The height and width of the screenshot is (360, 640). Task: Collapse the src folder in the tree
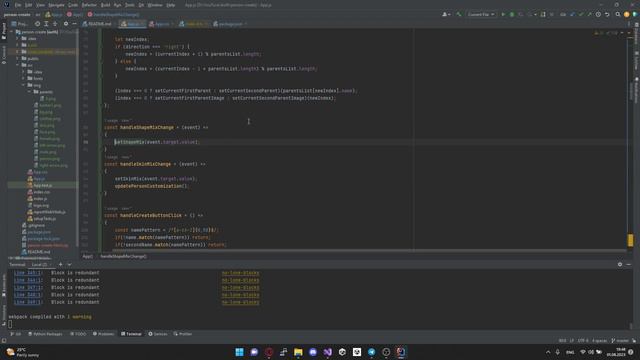(18, 65)
